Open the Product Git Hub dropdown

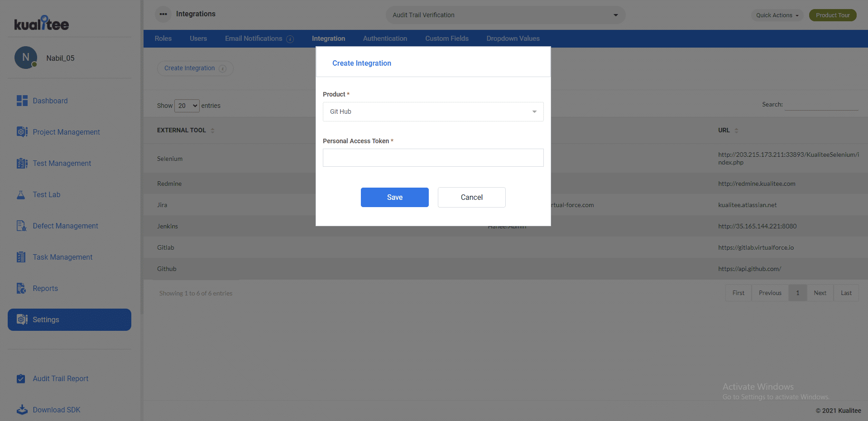pos(433,111)
